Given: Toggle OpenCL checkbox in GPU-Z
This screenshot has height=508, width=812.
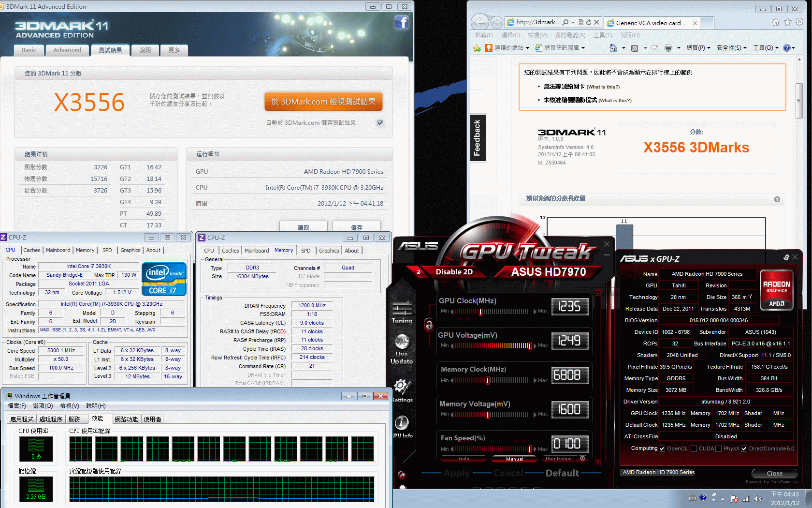Looking at the screenshot, I should click(x=662, y=448).
